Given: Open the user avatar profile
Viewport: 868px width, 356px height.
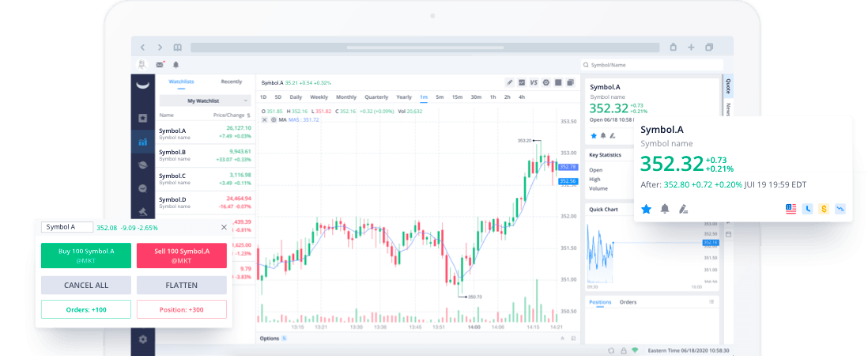Looking at the screenshot, I should coord(142,65).
